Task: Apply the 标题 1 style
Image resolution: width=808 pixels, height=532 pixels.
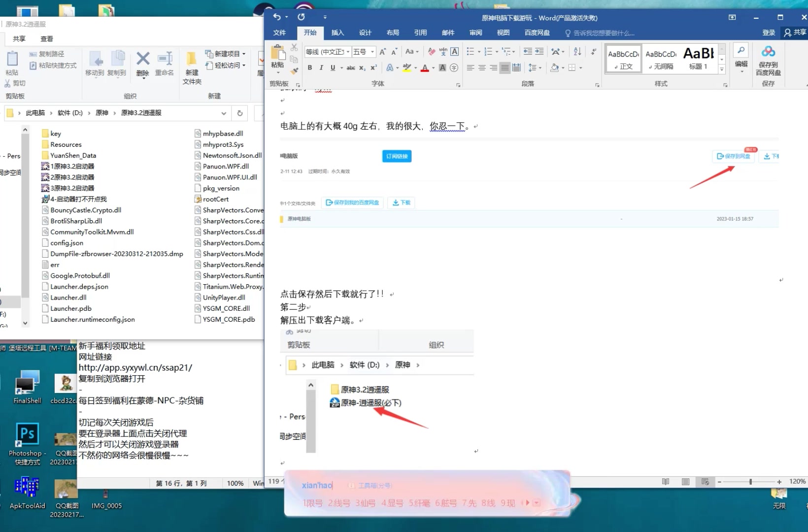Action: click(699, 58)
